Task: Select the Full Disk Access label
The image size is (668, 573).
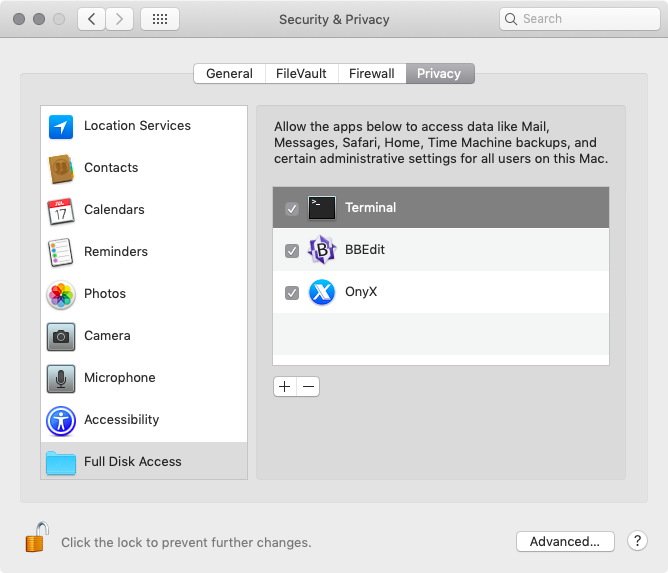Action: [x=132, y=461]
